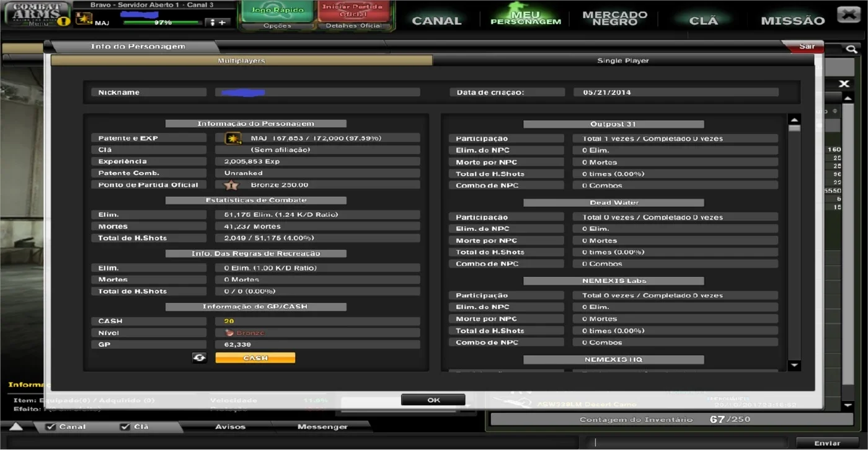
Task: Click the Bronze level icon in Nível row
Action: coord(229,333)
